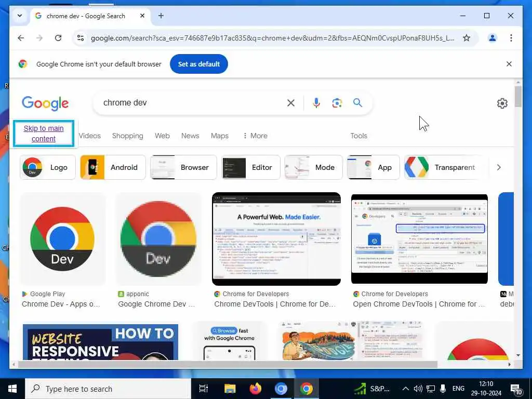
Task: Filter images by App chip
Action: click(x=373, y=167)
